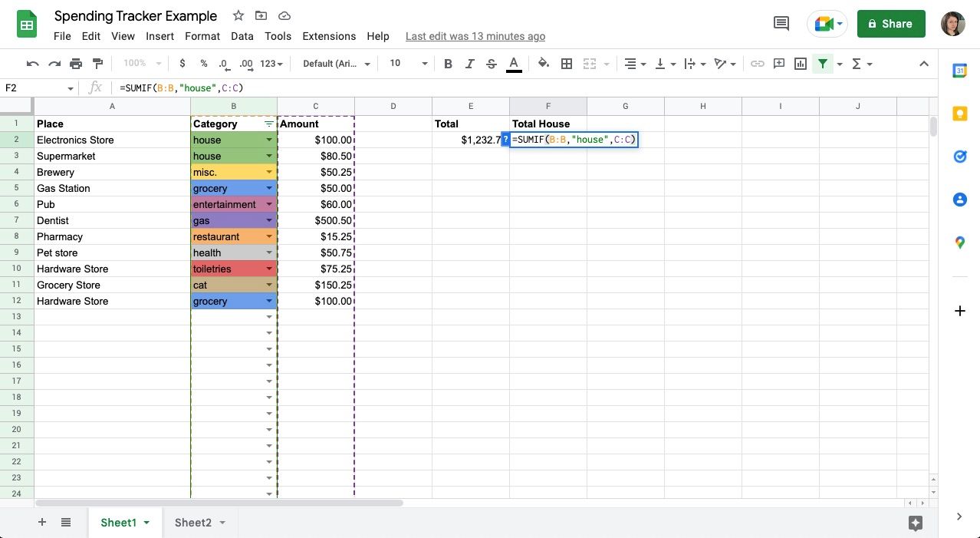Click the Move to folder icon
This screenshot has width=980, height=538.
click(x=261, y=15)
